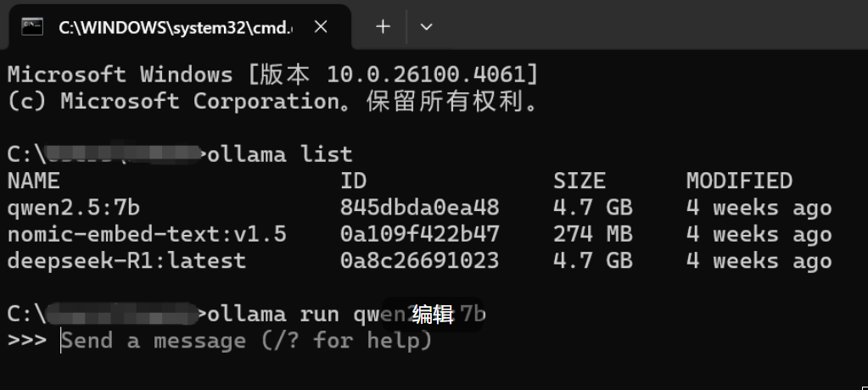Open a new terminal tab with plus
This screenshot has width=868, height=390.
pos(384,26)
